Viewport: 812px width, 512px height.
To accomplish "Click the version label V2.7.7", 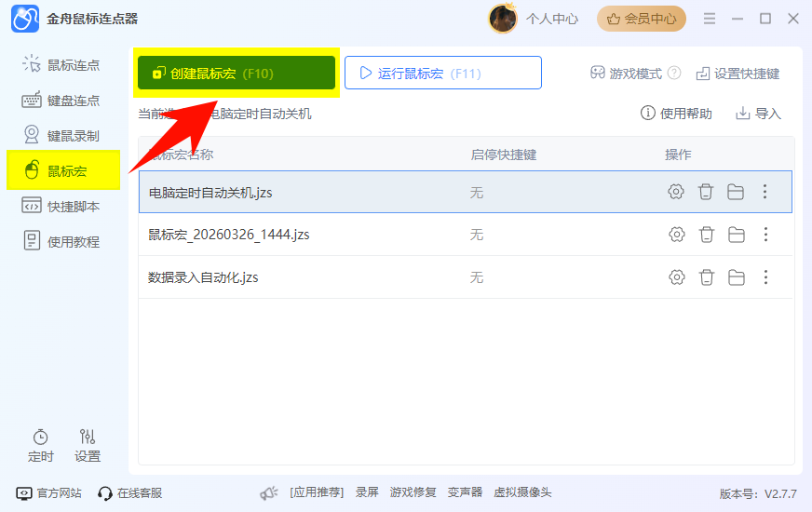I will click(x=758, y=493).
